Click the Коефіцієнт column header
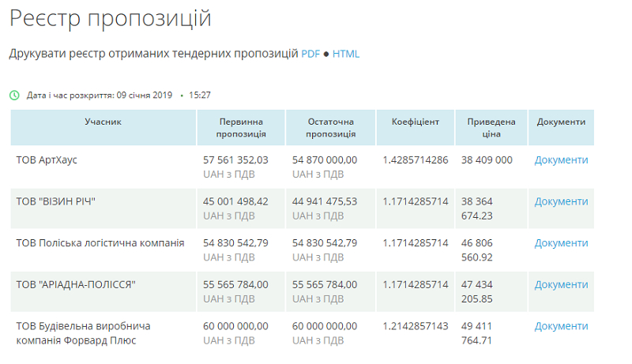632x364 pixels. tap(416, 122)
